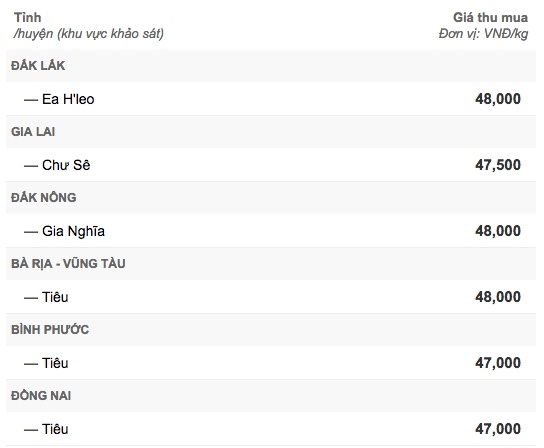
Task: Click the Giá thu mua column header
Action: pyautogui.click(x=490, y=17)
